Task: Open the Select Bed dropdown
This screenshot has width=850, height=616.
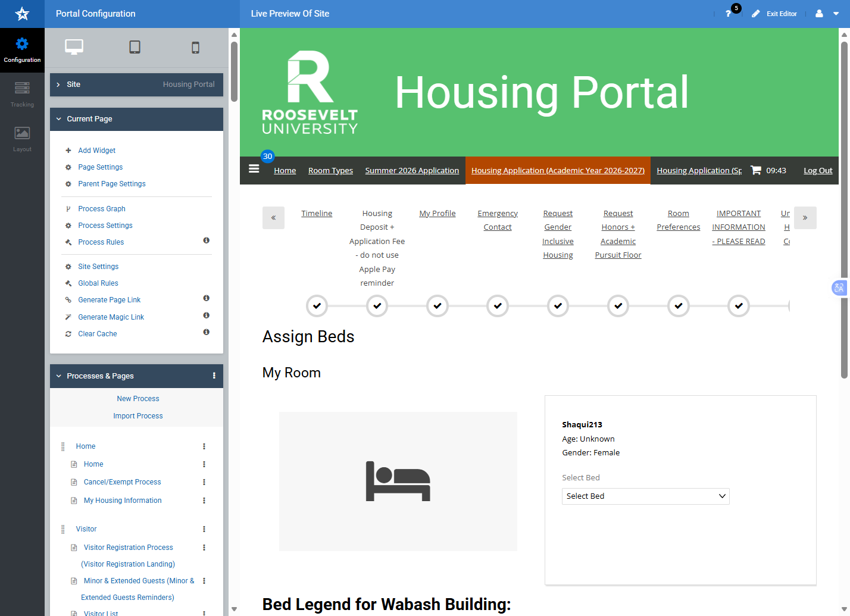Action: [645, 496]
